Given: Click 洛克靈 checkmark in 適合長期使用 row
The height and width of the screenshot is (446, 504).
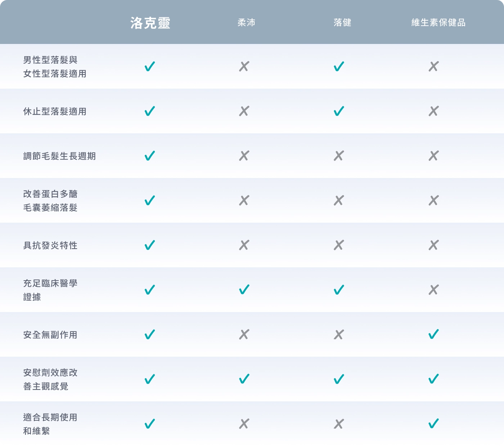Looking at the screenshot, I should (x=150, y=424).
